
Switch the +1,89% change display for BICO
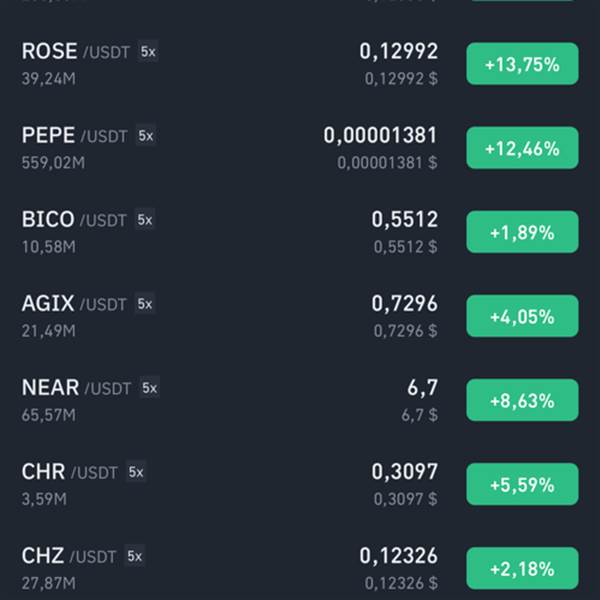click(x=522, y=232)
